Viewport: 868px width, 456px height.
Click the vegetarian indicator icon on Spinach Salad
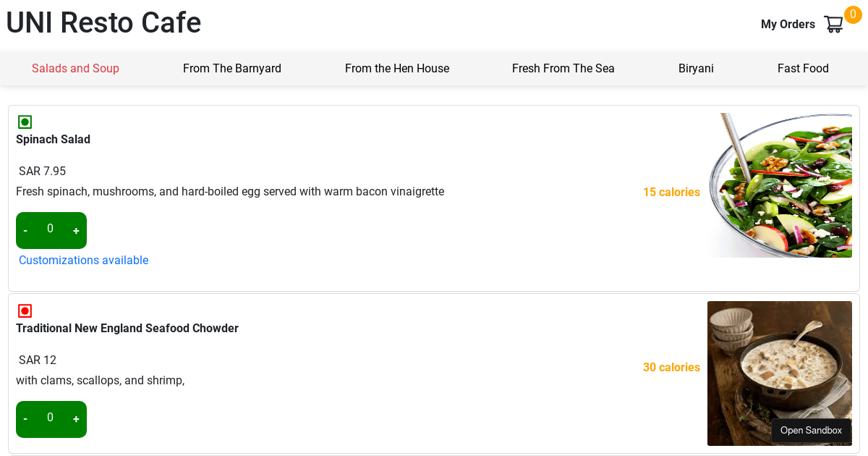pos(25,122)
